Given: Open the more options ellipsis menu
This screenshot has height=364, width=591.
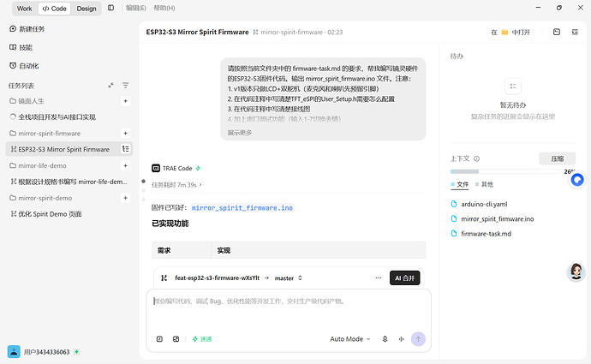Looking at the screenshot, I should [379, 278].
